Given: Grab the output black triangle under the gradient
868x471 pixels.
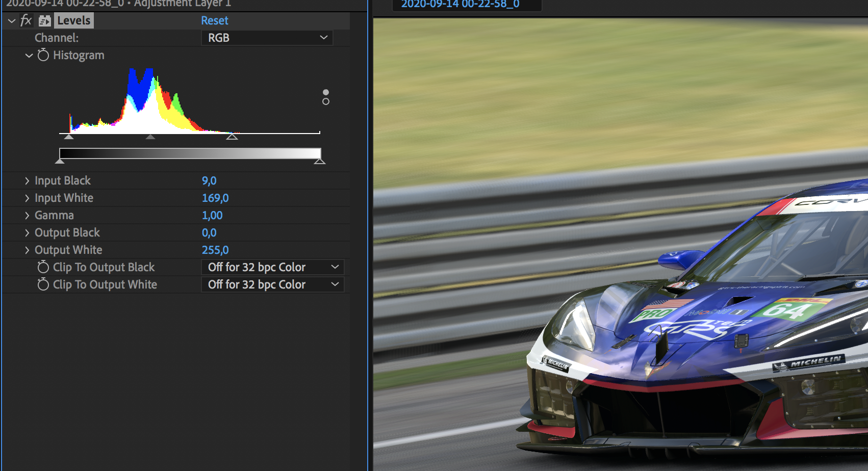Looking at the screenshot, I should pos(60,161).
